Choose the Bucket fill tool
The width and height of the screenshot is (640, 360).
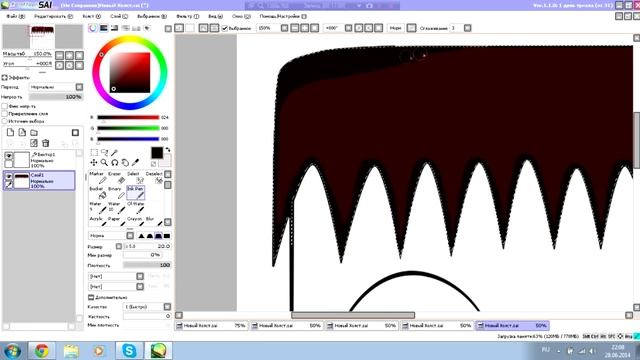(x=98, y=193)
